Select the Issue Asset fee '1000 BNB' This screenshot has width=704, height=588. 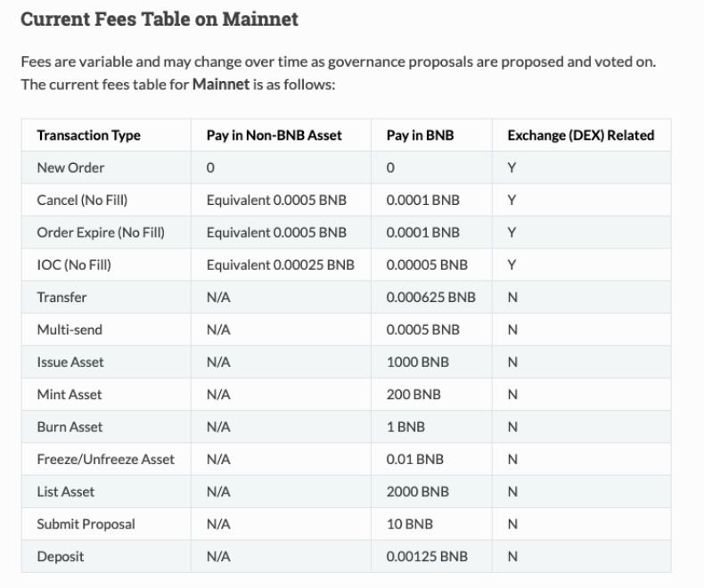tap(418, 362)
